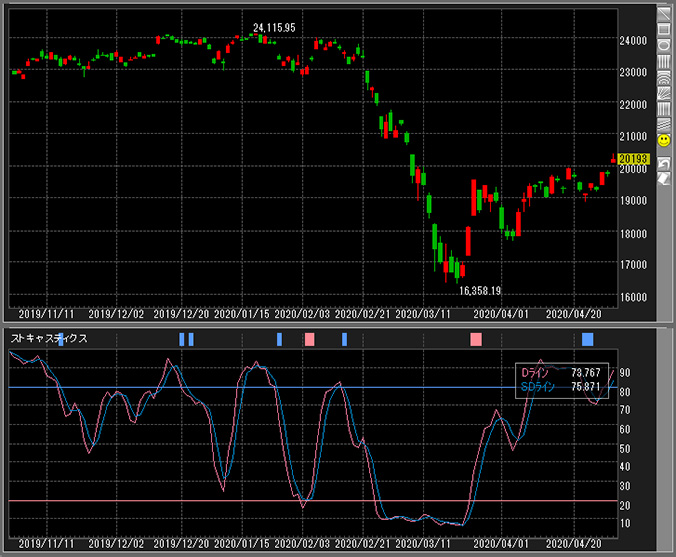
Task: Click the 16000 price axis label
Action: click(x=633, y=297)
